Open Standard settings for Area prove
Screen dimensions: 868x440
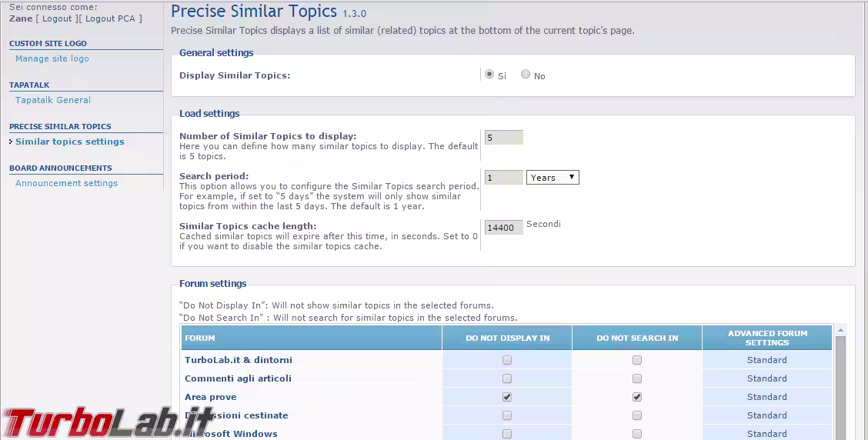(x=766, y=397)
